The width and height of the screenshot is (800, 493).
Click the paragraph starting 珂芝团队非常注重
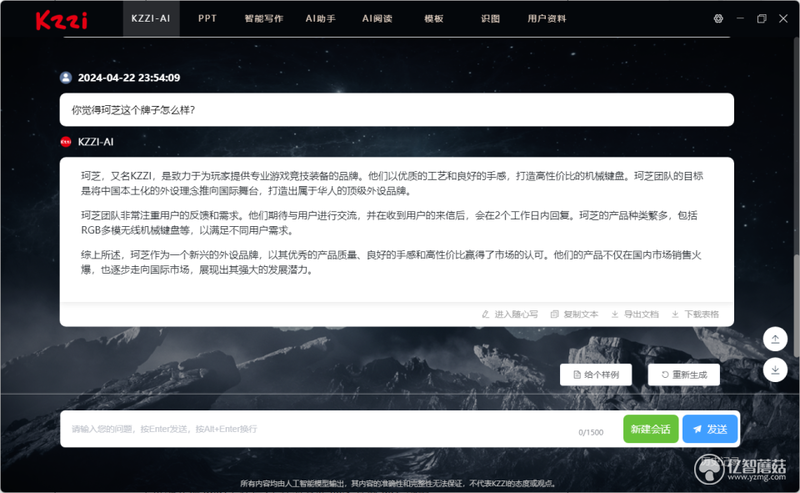point(389,223)
